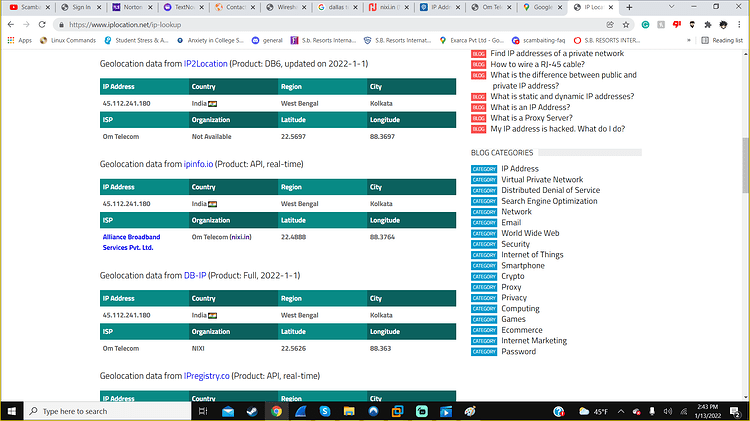Image resolution: width=750 pixels, height=421 pixels.
Task: Open File Explorer in the taskbar
Action: tap(349, 411)
